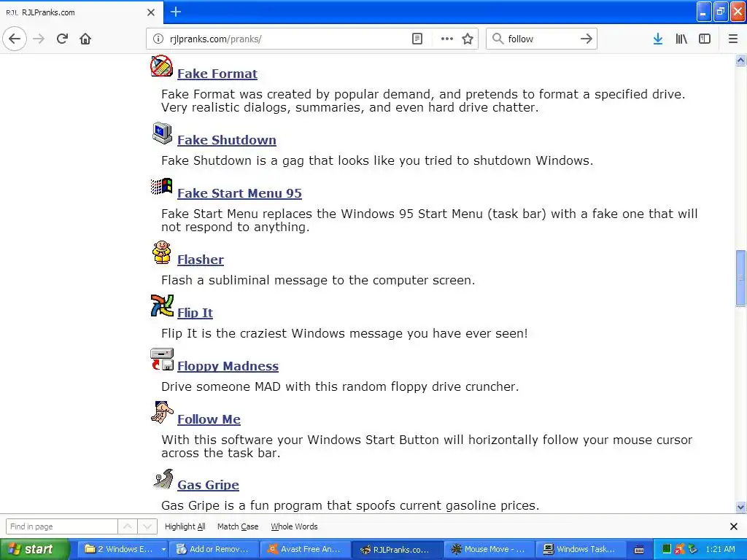
Task: Close the find bar
Action: click(x=734, y=526)
